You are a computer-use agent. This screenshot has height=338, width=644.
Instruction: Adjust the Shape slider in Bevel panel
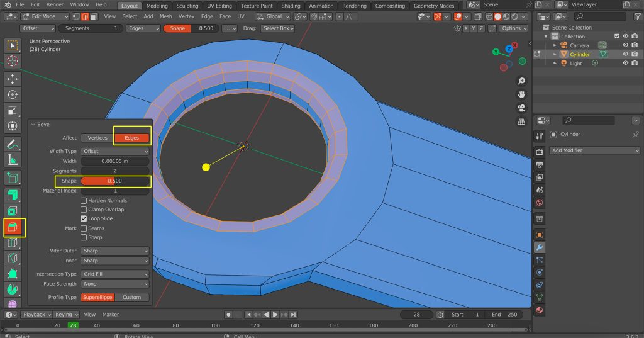click(115, 181)
